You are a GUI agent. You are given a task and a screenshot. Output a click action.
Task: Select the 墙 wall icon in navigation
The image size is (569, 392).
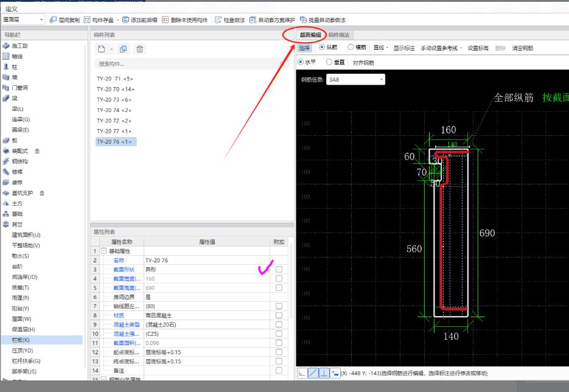6,77
